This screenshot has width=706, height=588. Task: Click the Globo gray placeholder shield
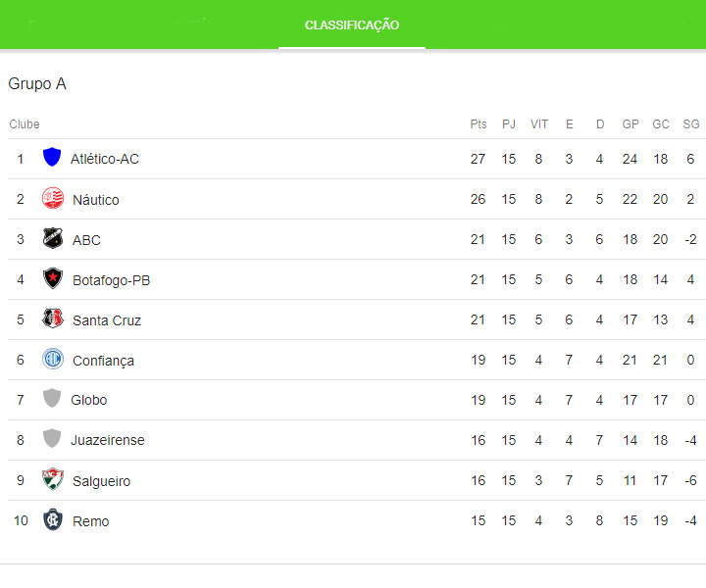coord(52,399)
